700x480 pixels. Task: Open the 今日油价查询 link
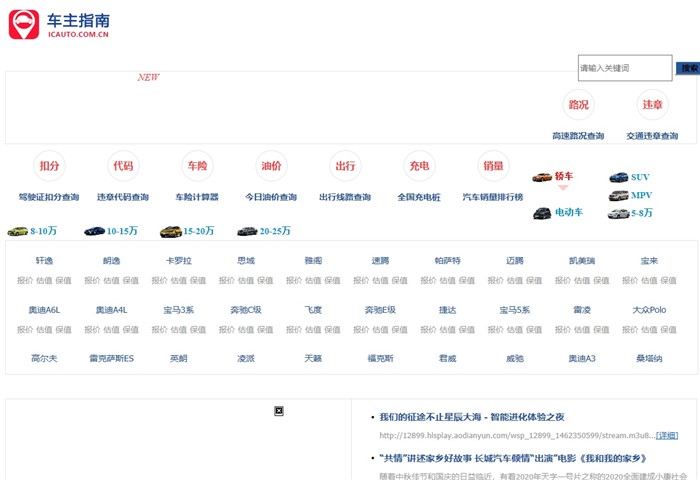click(271, 197)
